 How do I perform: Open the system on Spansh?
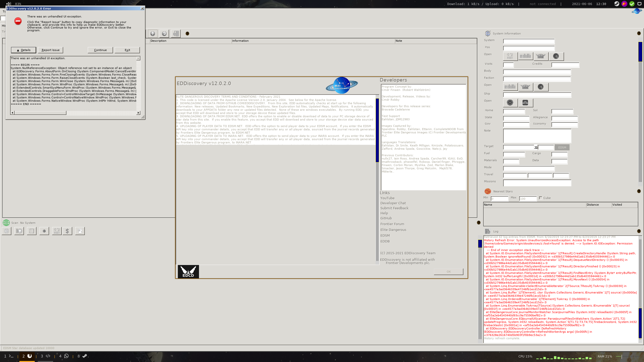click(557, 56)
